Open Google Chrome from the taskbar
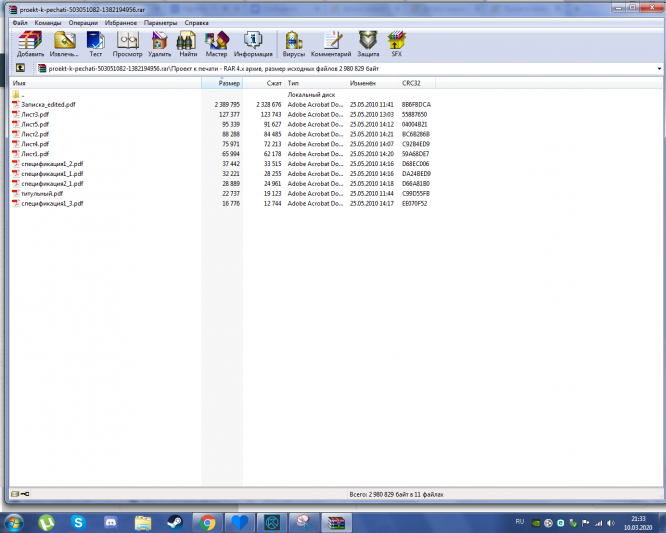Screen dimensions: 666x533 207,522
